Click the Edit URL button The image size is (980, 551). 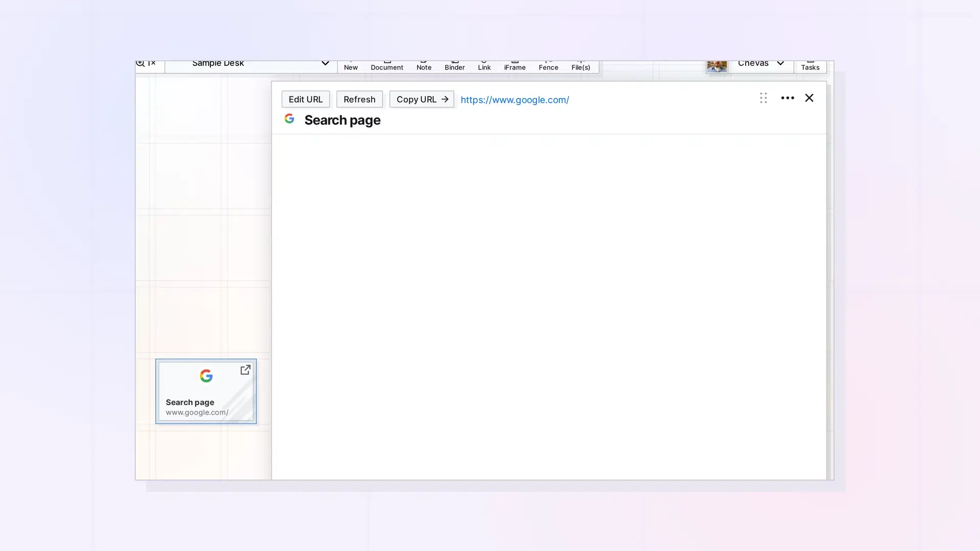305,99
